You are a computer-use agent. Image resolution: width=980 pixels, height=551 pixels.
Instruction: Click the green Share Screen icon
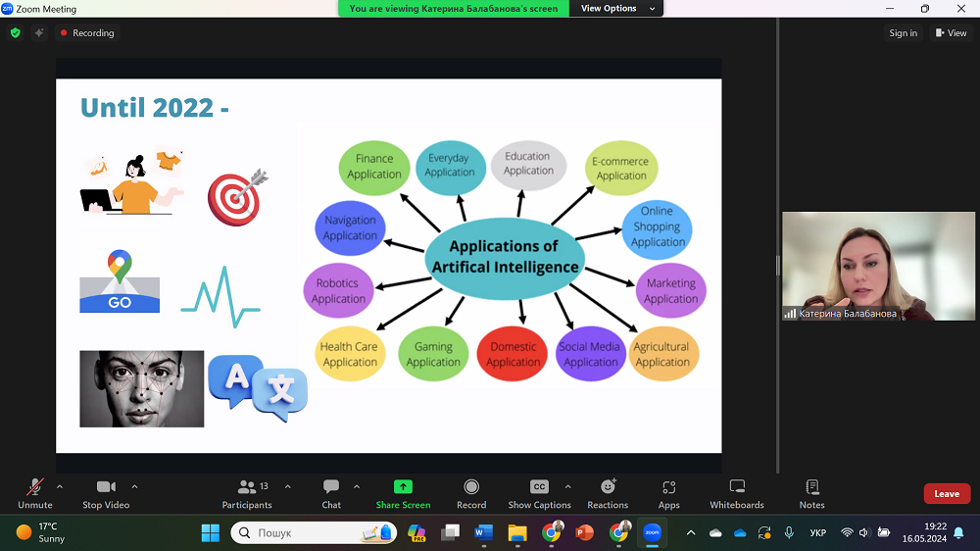[x=403, y=487]
